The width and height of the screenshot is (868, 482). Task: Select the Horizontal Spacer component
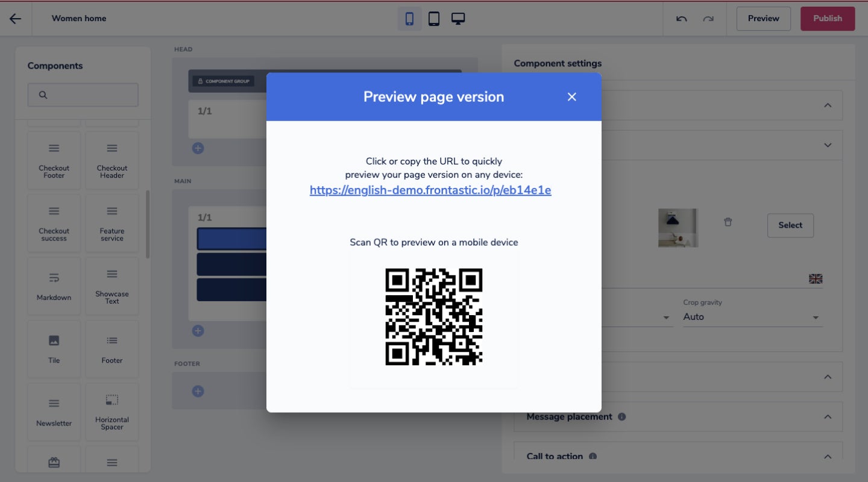tap(112, 412)
